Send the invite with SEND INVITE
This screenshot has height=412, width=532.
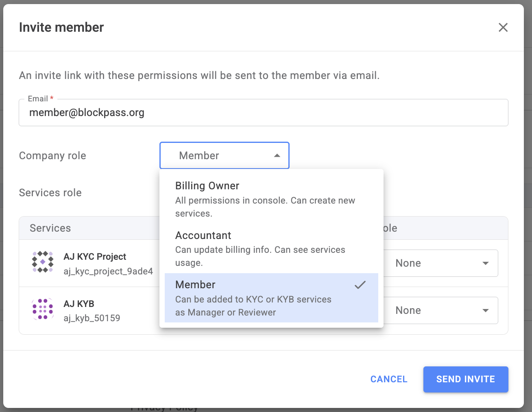[x=465, y=379]
